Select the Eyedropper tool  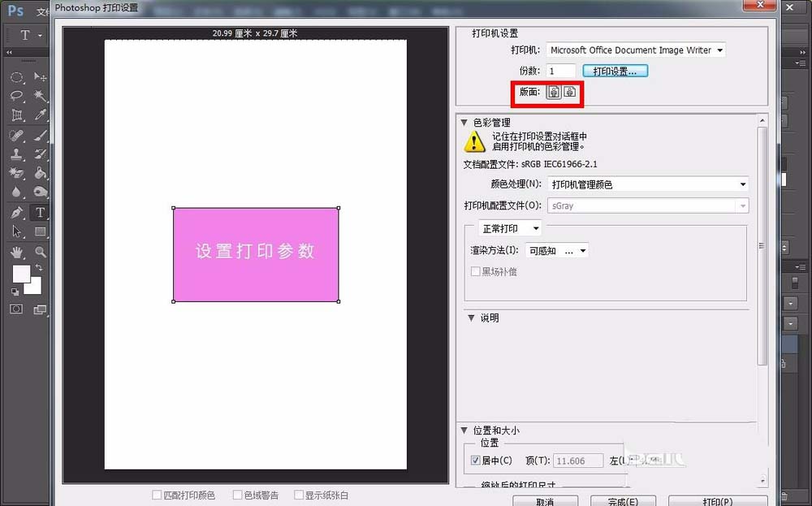click(40, 115)
